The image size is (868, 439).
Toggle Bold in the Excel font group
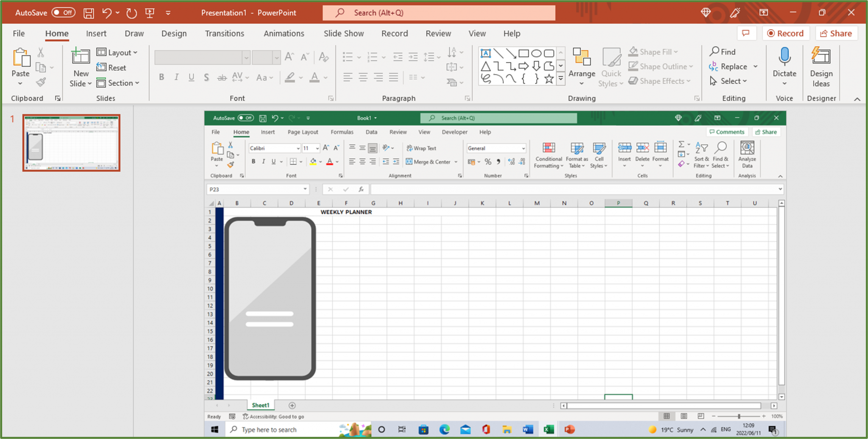[253, 161]
